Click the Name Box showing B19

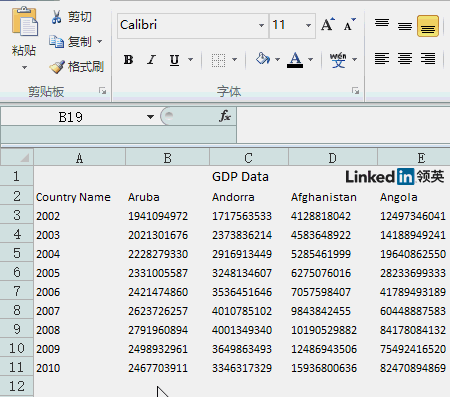[72, 117]
